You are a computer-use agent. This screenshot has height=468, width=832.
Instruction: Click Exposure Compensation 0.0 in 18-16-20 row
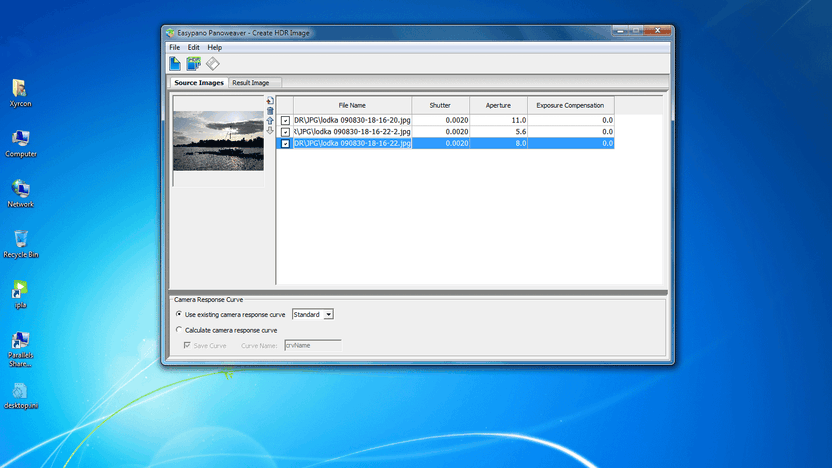(608, 120)
